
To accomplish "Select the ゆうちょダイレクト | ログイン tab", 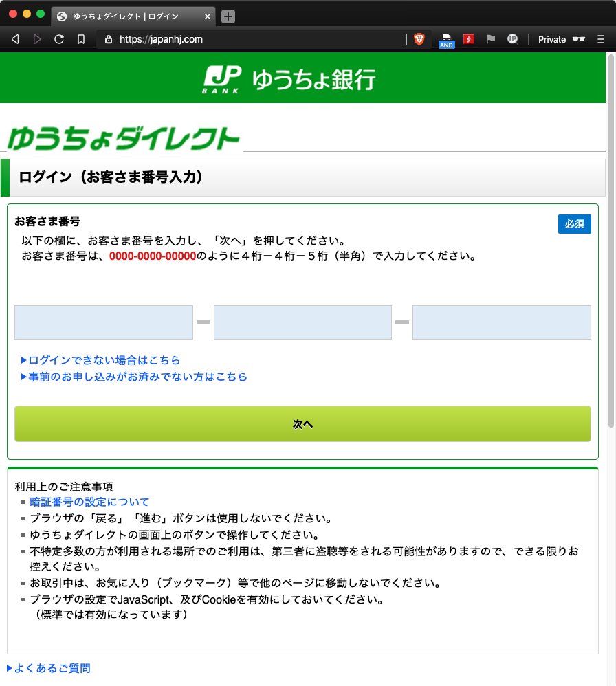I will (133, 16).
